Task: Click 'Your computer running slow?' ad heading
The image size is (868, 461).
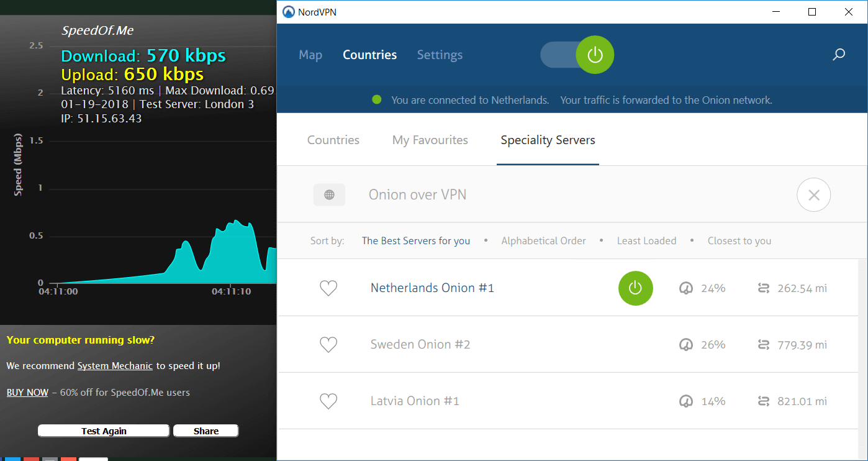Action: [x=81, y=340]
